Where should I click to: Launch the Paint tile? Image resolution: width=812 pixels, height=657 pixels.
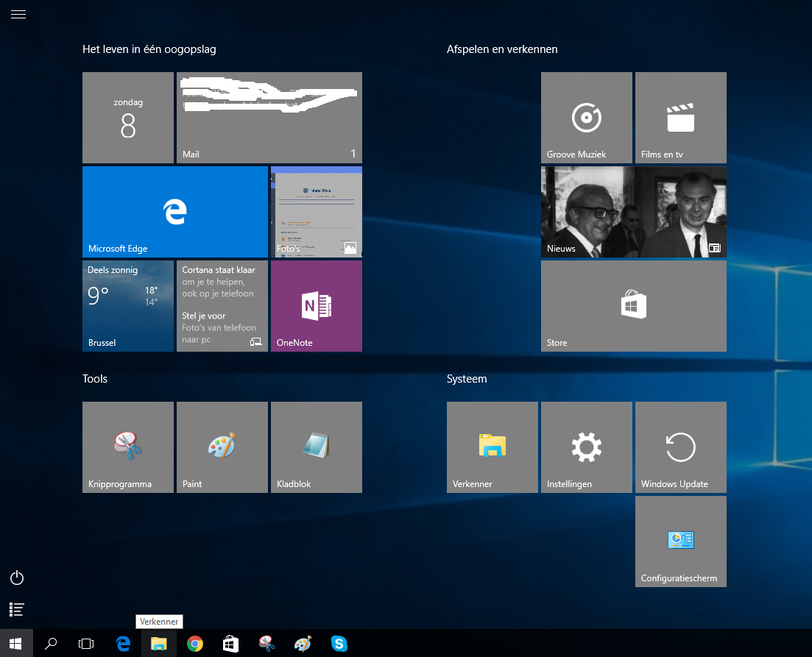click(x=222, y=447)
